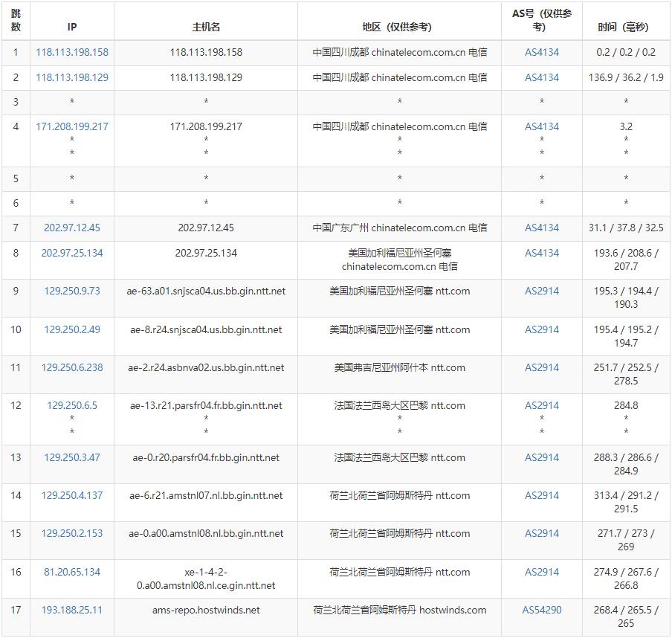Open IP link 129.250.2.49
Screen dimensions: 672x641
(x=72, y=329)
